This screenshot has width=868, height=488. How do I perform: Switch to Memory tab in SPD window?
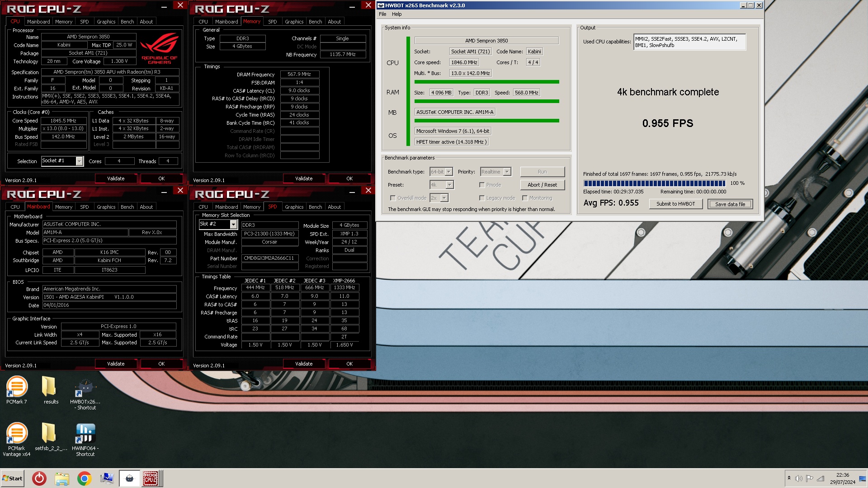coord(251,207)
